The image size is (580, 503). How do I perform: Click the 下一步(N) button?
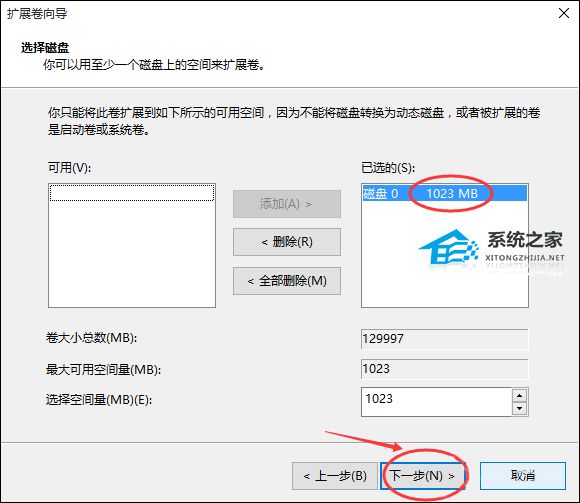coord(422,476)
